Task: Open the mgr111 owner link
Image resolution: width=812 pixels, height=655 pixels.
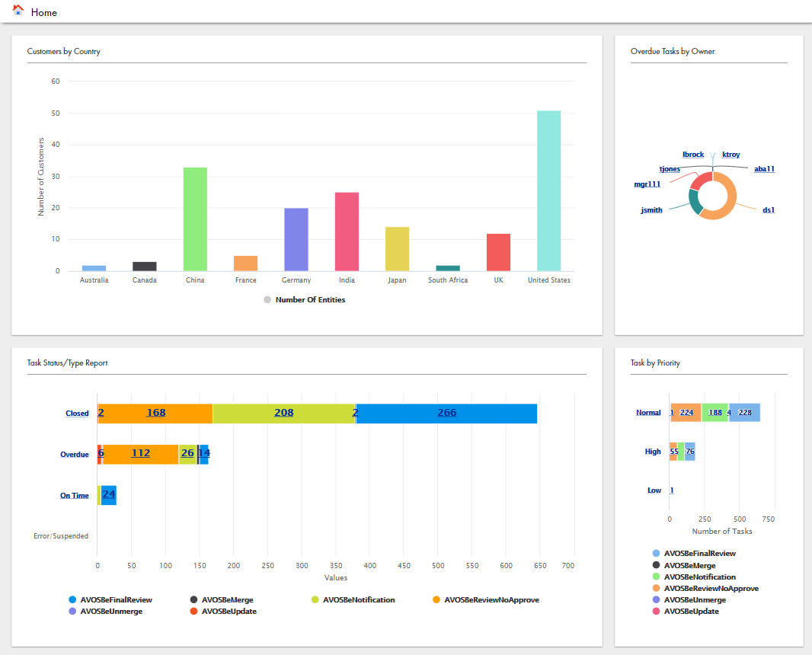Action: (647, 184)
